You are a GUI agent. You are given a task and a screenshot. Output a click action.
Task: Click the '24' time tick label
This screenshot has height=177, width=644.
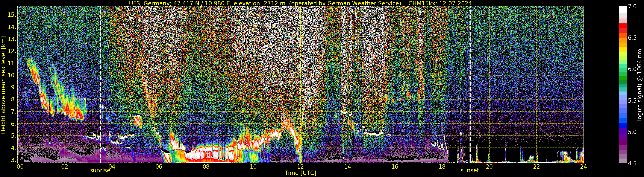[583, 167]
